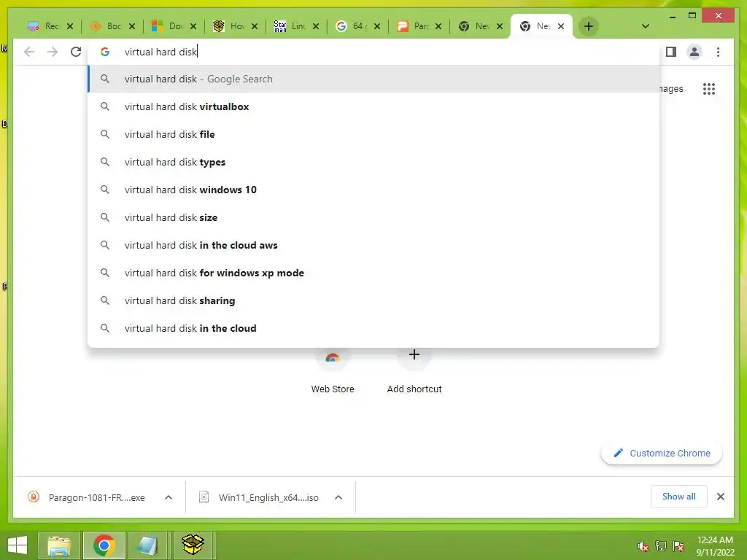
Task: Choose 'virtual hard disk sharing' suggestion
Action: 373,300
